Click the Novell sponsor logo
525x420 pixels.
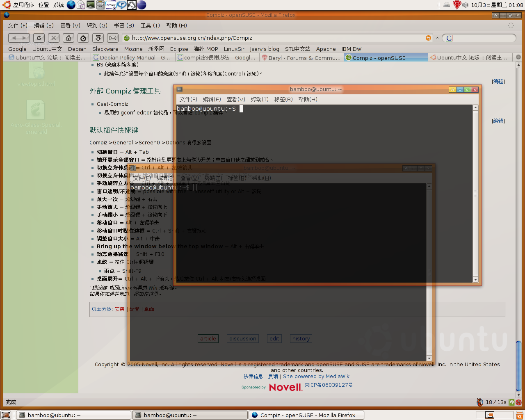click(x=285, y=387)
